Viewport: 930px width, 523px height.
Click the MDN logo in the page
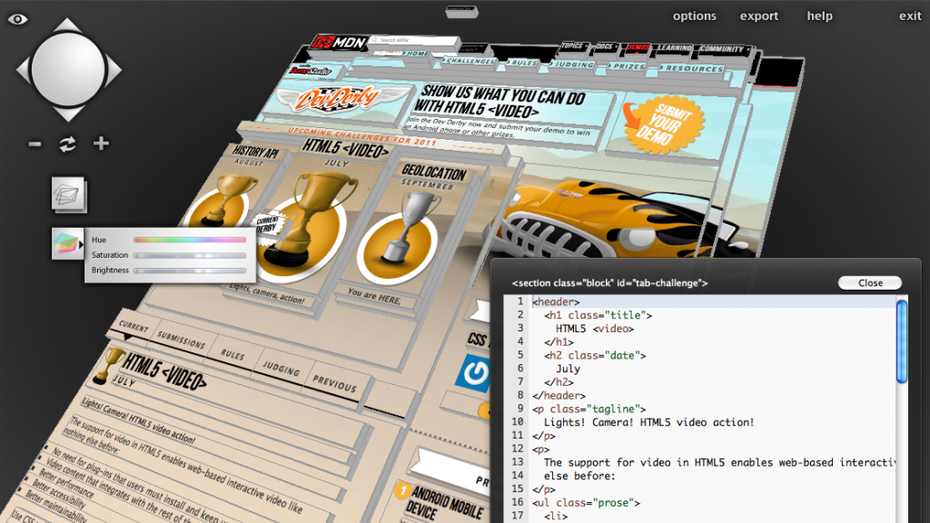point(340,42)
